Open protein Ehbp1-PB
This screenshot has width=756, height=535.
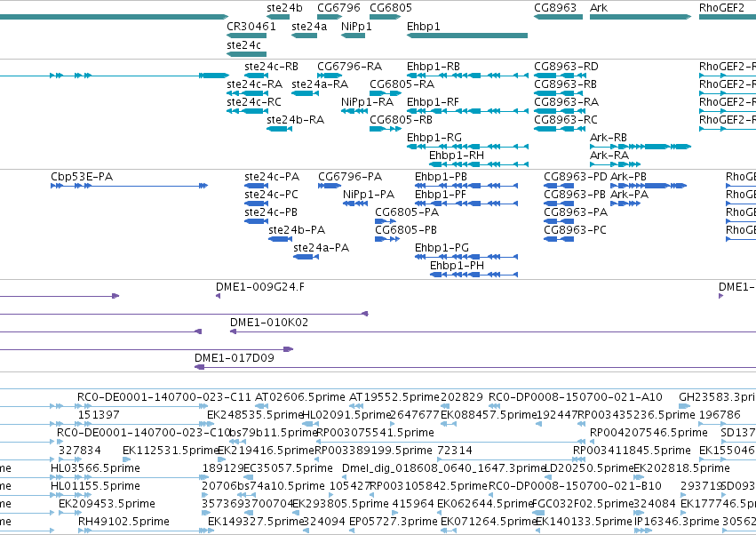tap(442, 177)
